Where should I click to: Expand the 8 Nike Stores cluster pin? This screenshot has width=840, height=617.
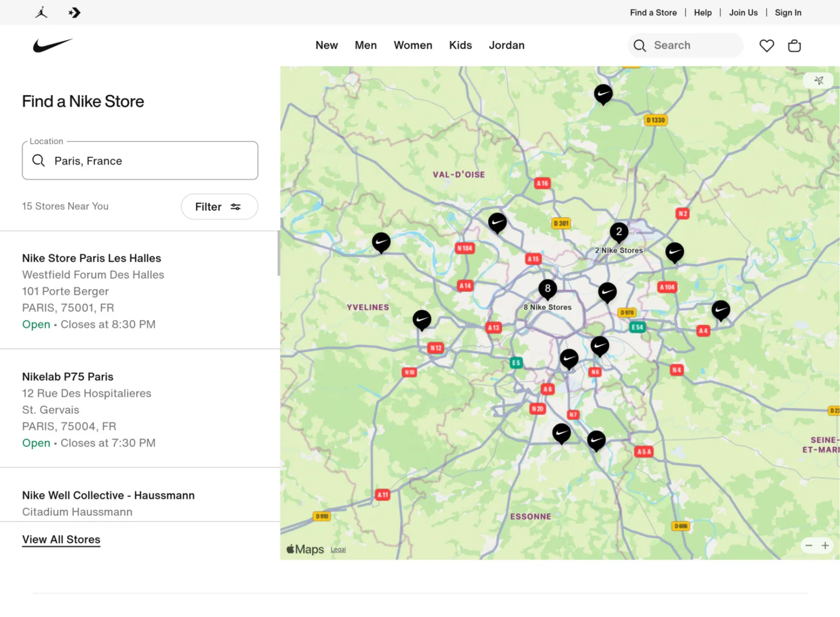coord(547,289)
